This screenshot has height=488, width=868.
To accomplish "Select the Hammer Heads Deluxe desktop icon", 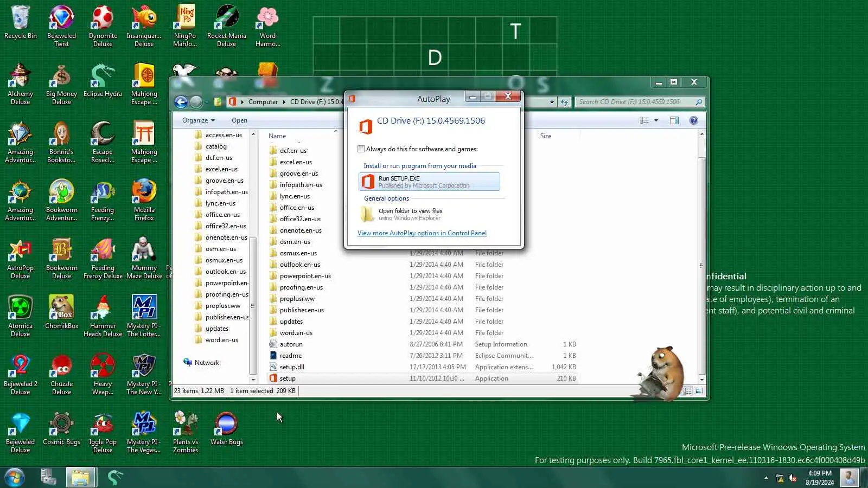I will coord(103,316).
